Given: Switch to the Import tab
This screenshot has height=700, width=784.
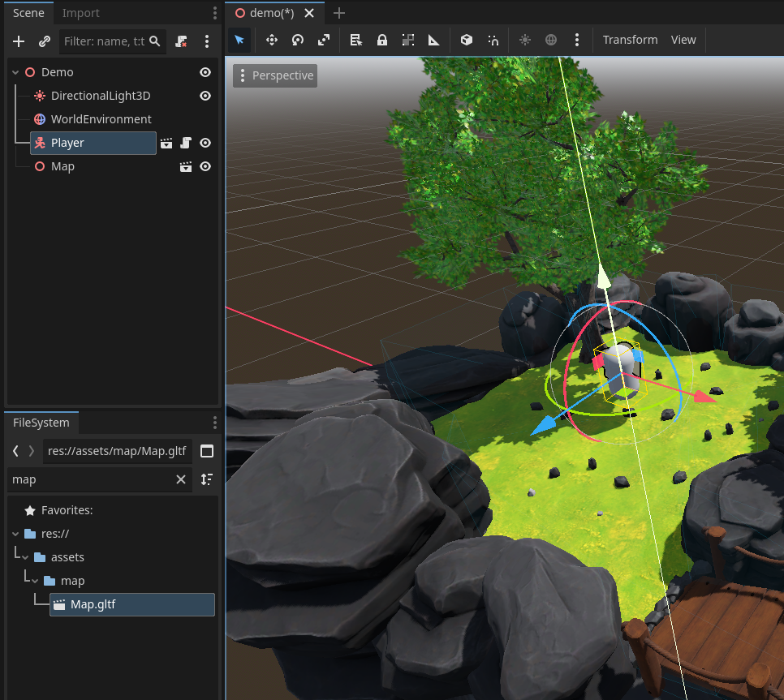Looking at the screenshot, I should [81, 13].
